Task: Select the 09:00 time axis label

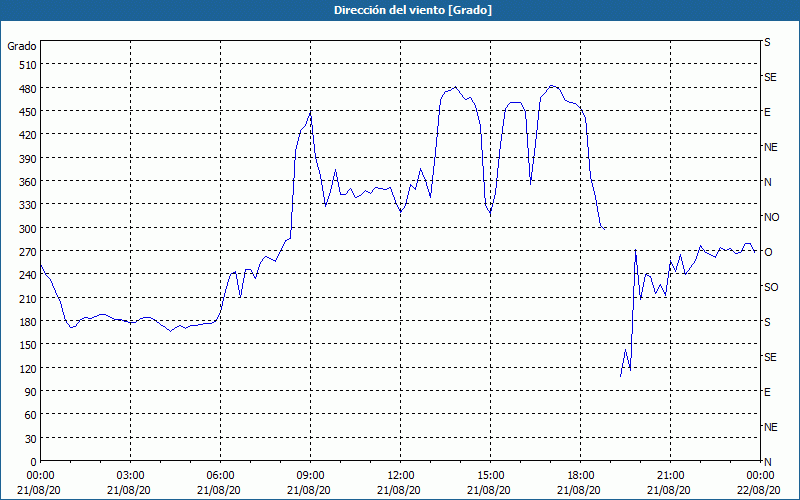Action: (x=310, y=476)
